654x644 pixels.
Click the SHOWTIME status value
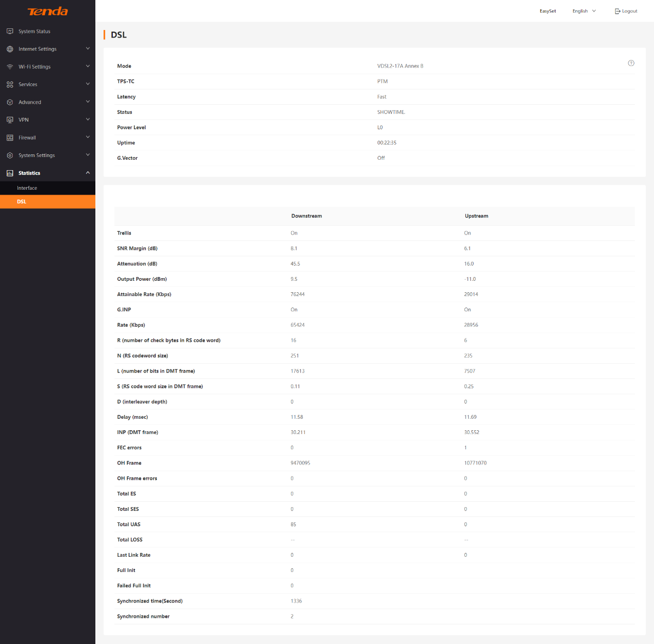(x=391, y=112)
